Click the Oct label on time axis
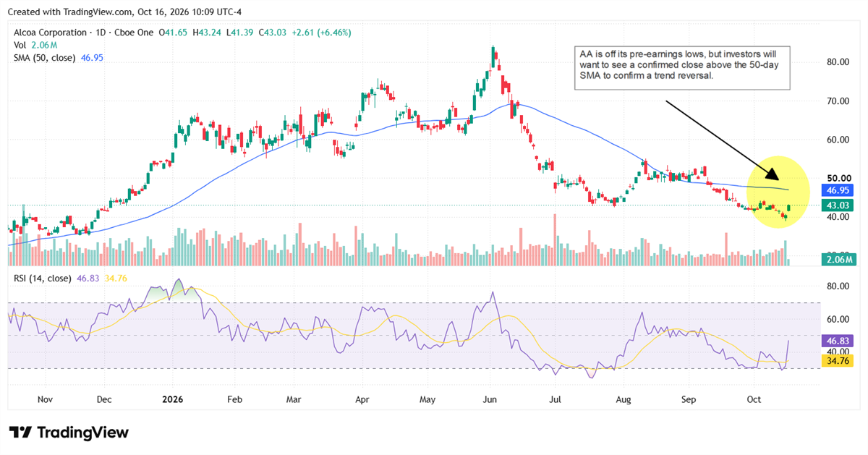The width and height of the screenshot is (868, 455). 754,399
